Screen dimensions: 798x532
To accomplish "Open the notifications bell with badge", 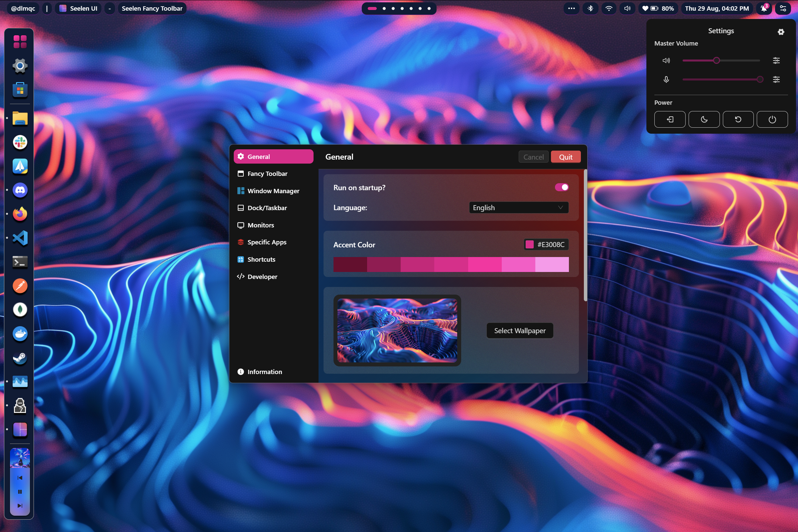I will click(x=764, y=9).
